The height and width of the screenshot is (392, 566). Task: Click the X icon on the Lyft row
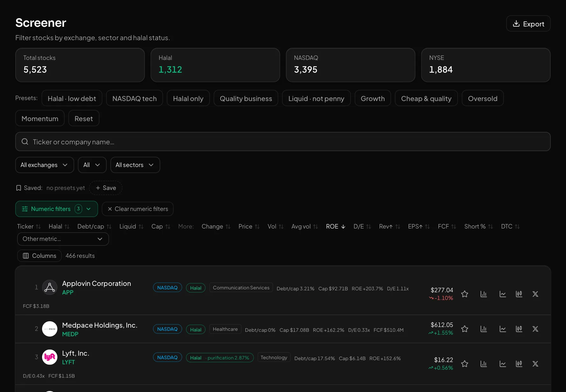(x=535, y=364)
